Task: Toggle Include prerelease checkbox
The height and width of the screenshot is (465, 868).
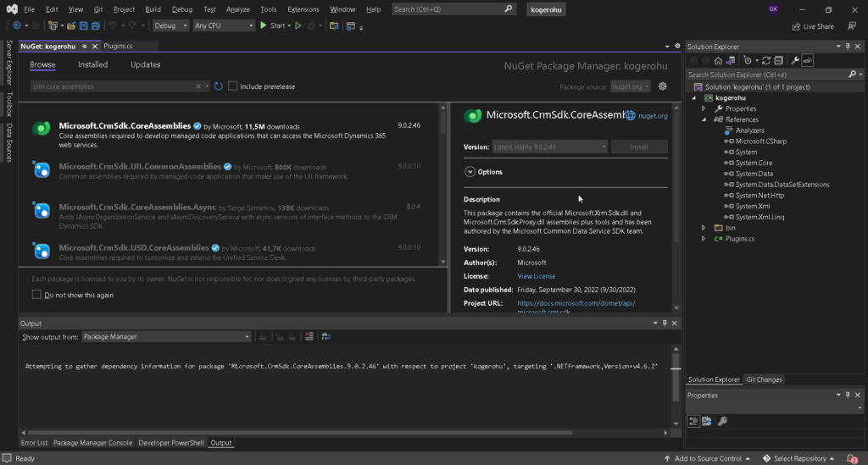Action: click(x=232, y=86)
